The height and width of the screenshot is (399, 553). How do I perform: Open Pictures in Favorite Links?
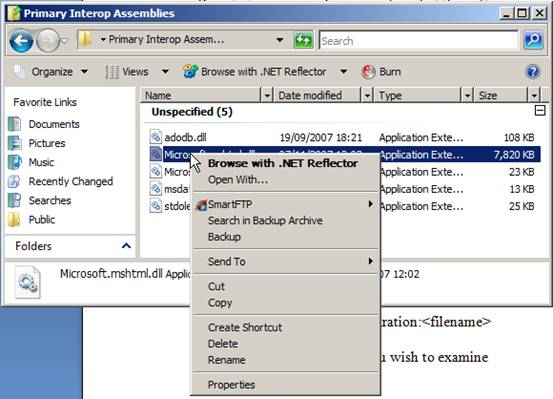pos(47,143)
